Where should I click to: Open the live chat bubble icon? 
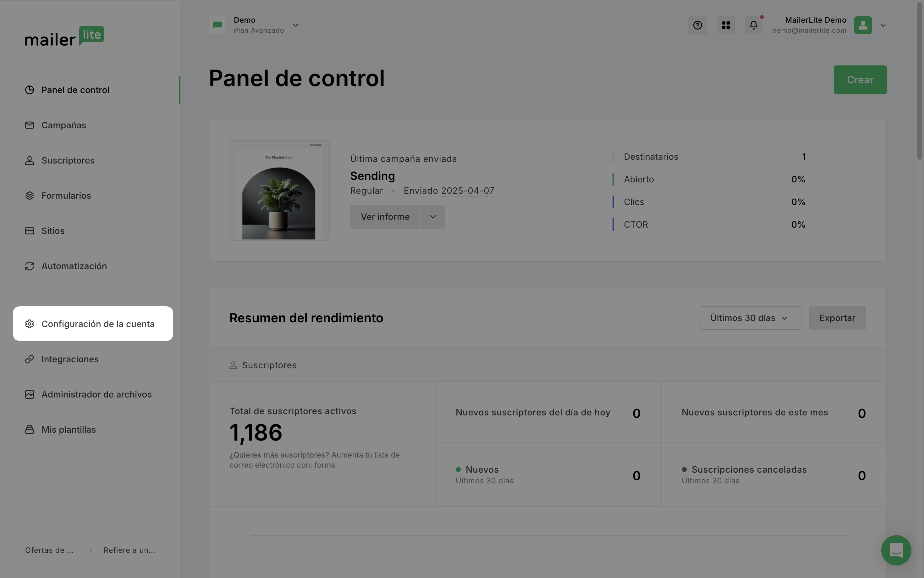(x=896, y=550)
